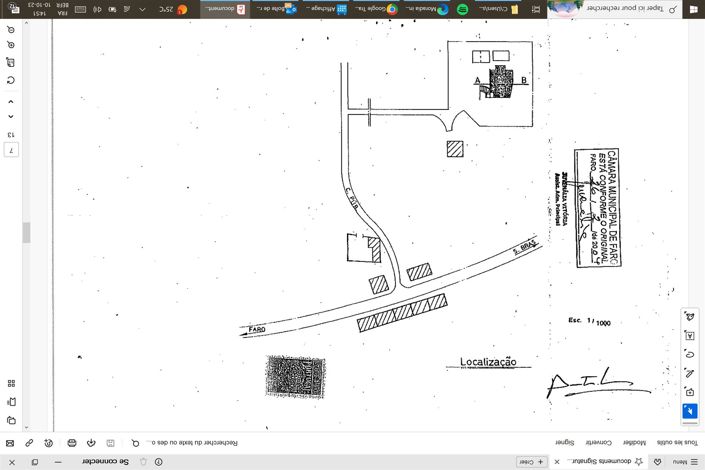Select the cursor selection tool
This screenshot has width=705, height=470.
click(x=690, y=411)
